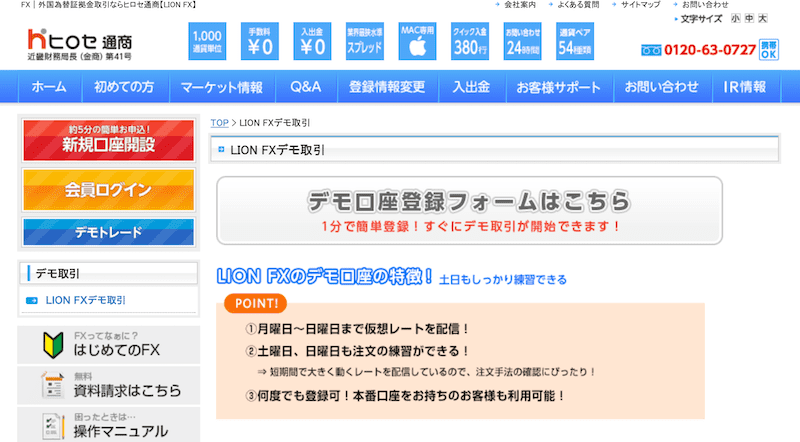Open the お客様サポート navigation tab
Viewport: 800px width, 442px height.
pyautogui.click(x=559, y=87)
